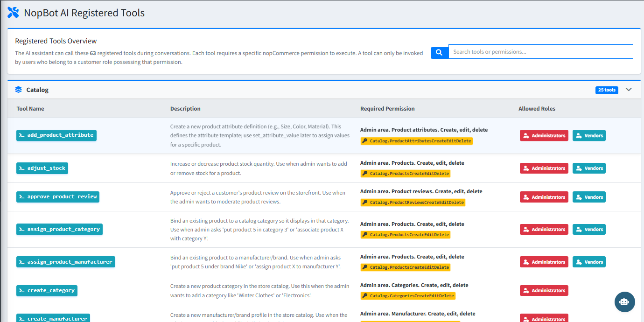
Task: Click Vendors role in assign_product_category row
Action: click(589, 229)
